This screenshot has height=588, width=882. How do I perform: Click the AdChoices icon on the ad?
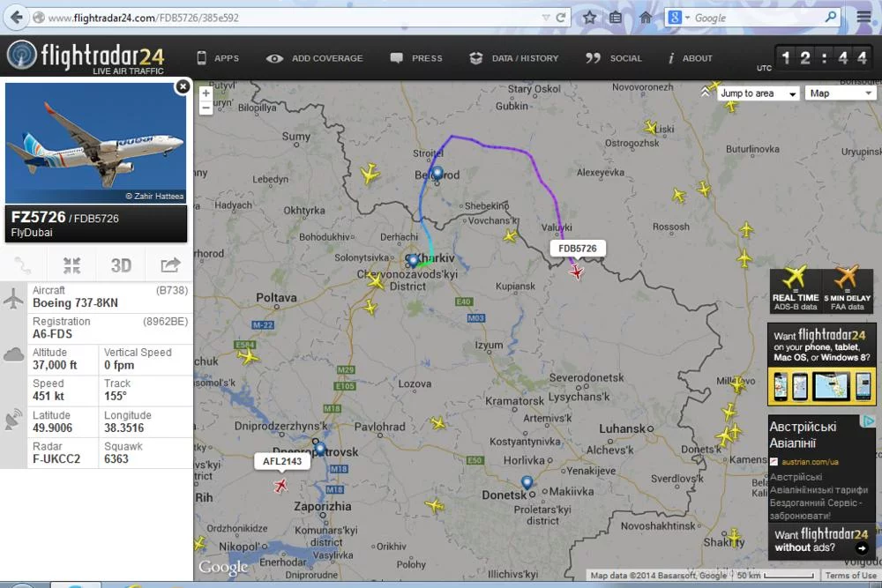pos(869,421)
